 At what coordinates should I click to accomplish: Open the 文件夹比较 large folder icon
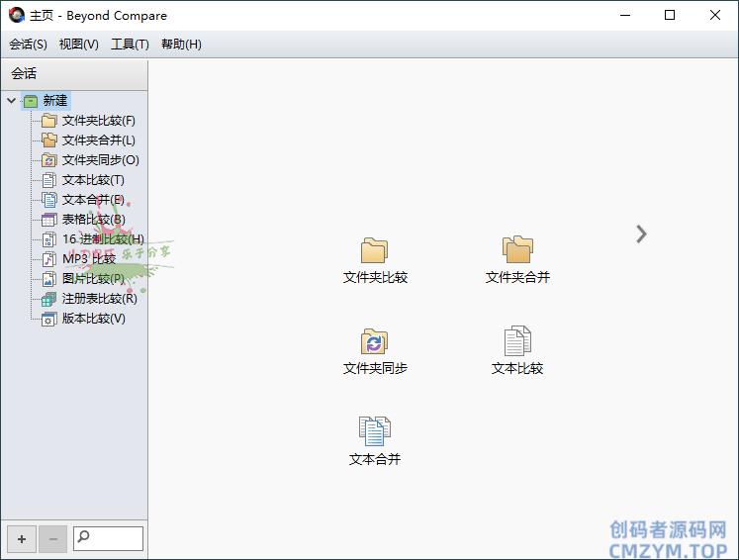pyautogui.click(x=375, y=251)
